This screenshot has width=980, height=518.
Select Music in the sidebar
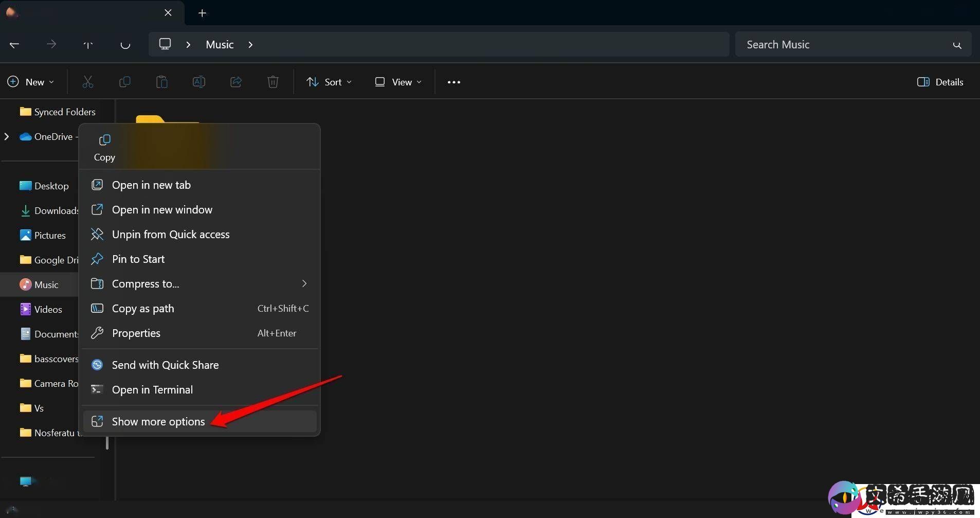pos(39,285)
